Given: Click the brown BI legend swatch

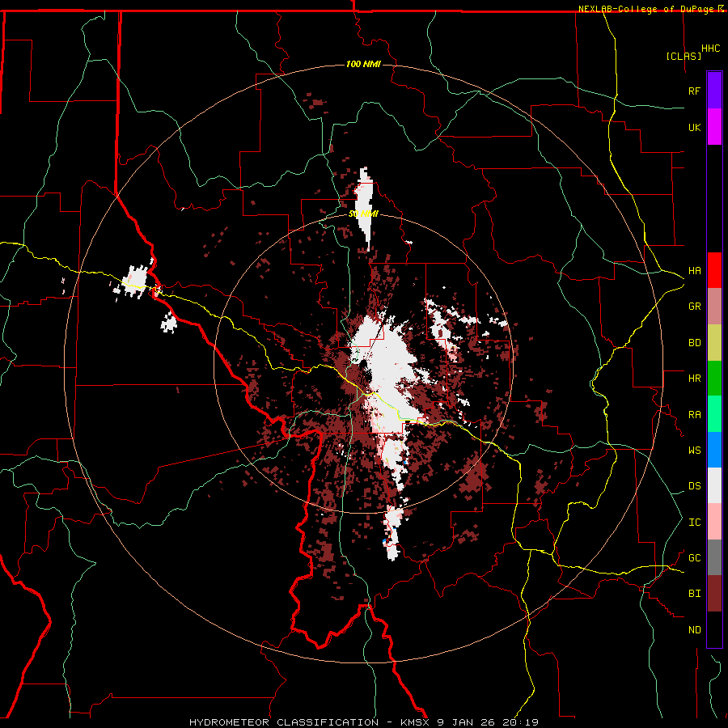Looking at the screenshot, I should coord(714,594).
